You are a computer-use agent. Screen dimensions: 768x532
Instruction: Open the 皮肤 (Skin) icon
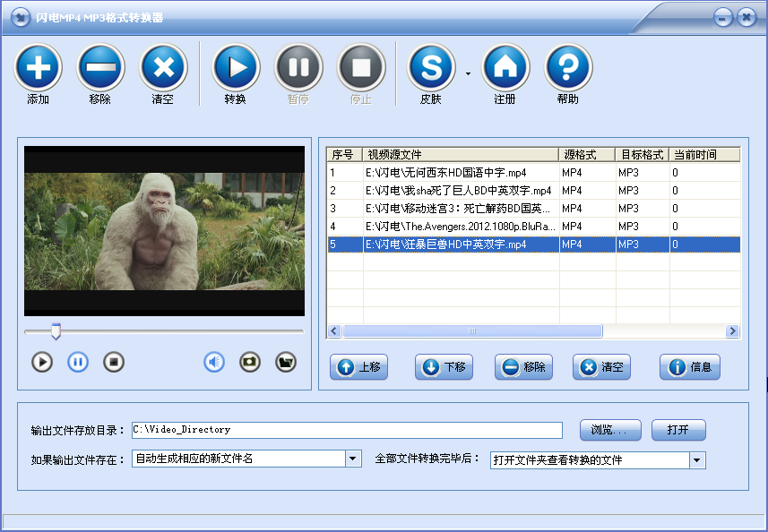click(431, 67)
